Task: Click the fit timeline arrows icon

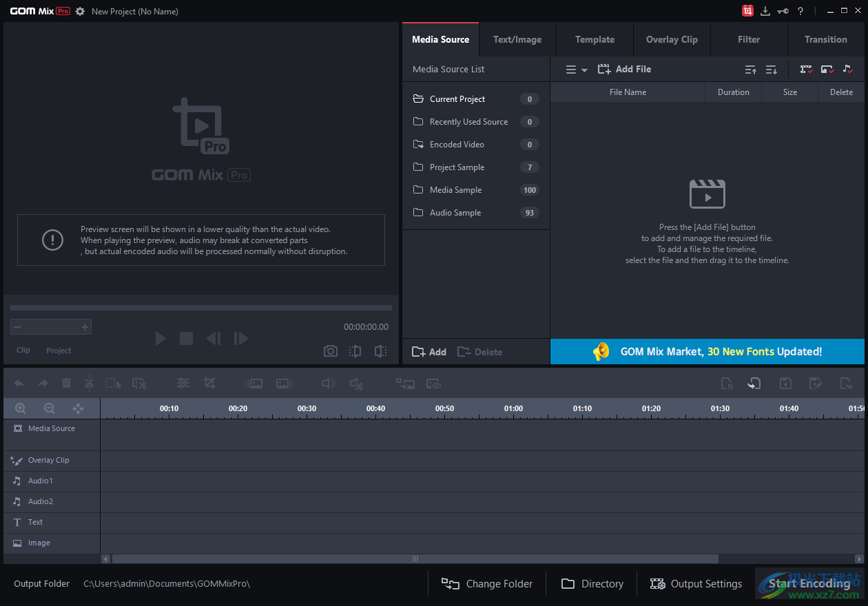Action: [x=78, y=408]
